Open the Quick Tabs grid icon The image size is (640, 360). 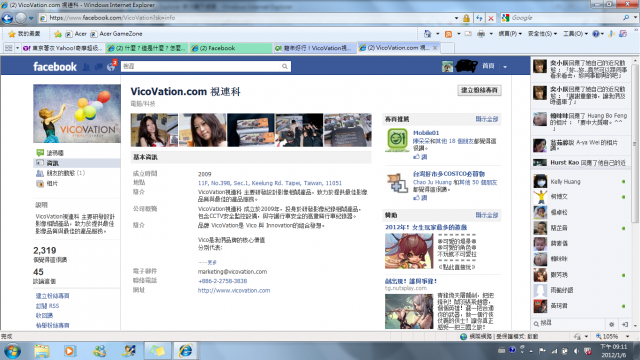point(9,48)
